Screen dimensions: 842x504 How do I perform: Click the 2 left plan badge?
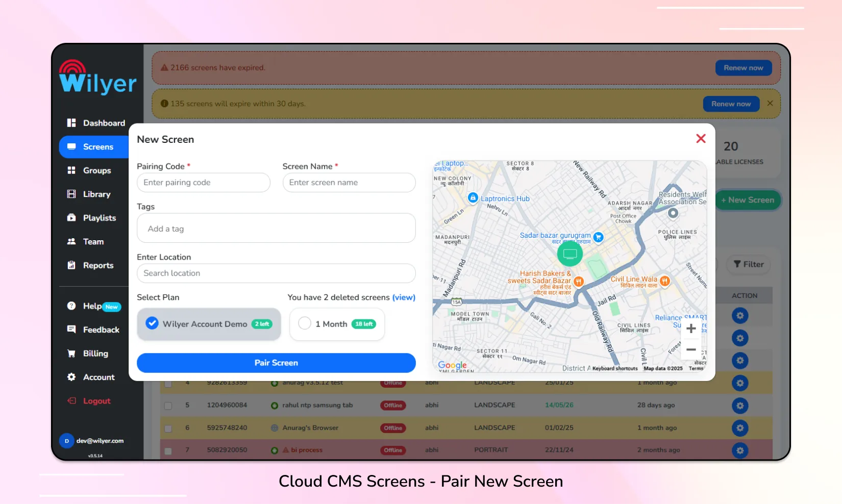coord(262,324)
